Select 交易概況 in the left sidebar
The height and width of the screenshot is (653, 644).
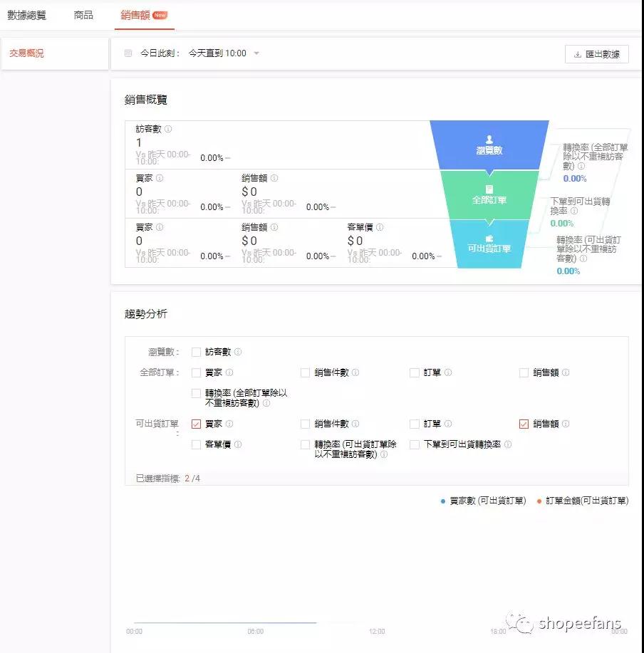pos(27,52)
